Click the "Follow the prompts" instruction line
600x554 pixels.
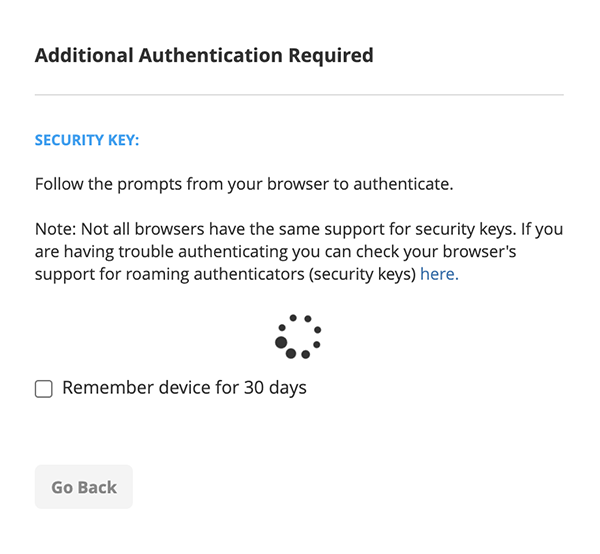pyautogui.click(x=244, y=185)
